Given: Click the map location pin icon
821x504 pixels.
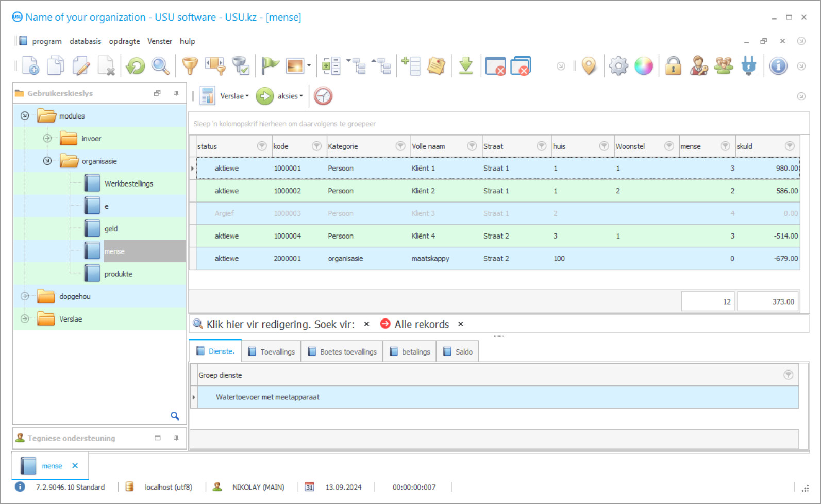Looking at the screenshot, I should click(x=589, y=66).
